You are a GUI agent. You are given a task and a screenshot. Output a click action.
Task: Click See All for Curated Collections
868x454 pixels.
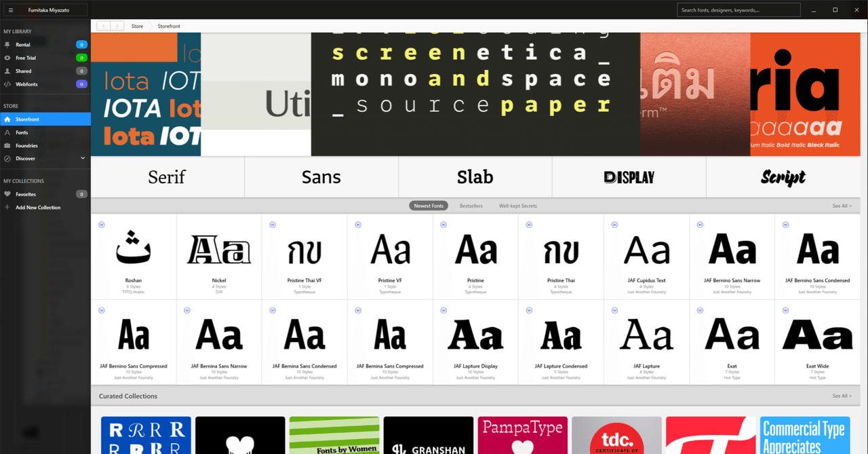point(842,396)
